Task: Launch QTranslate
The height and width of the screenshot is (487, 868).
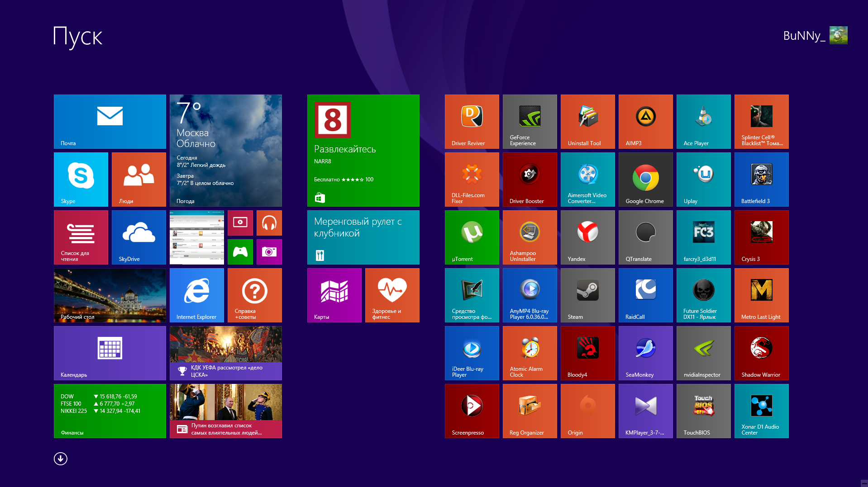Action: tap(646, 237)
